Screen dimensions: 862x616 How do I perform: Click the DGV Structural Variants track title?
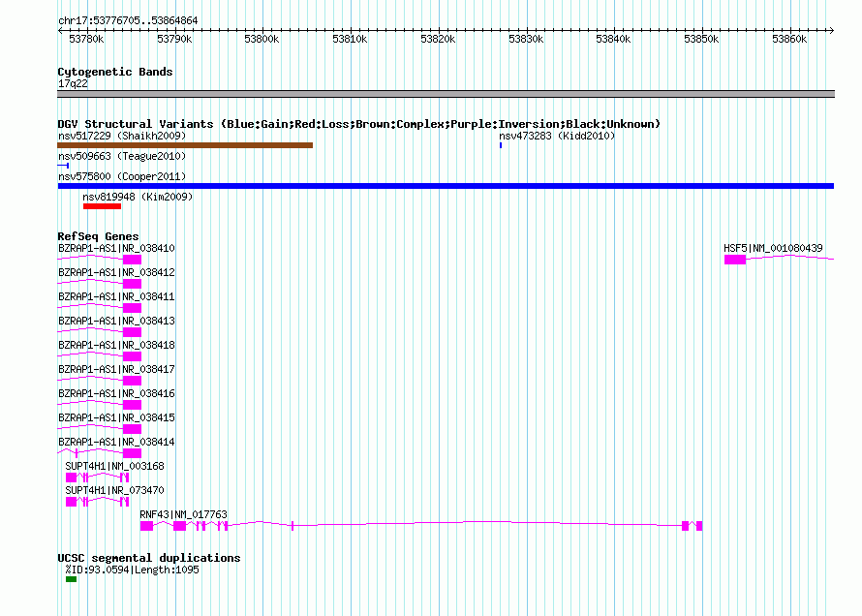359,124
